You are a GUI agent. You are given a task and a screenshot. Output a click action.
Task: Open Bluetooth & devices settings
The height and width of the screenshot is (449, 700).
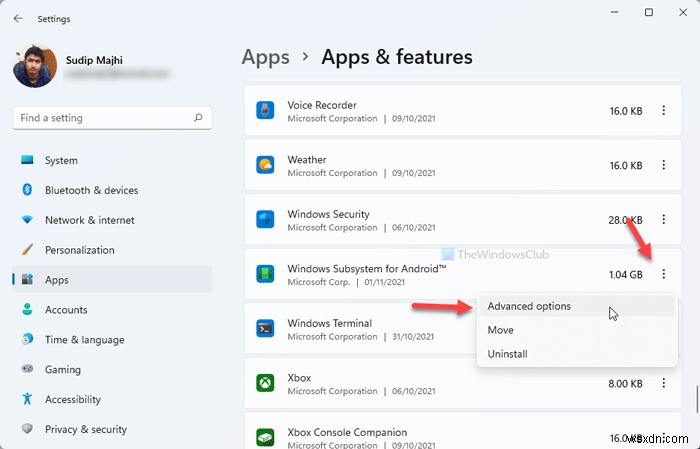pos(91,190)
